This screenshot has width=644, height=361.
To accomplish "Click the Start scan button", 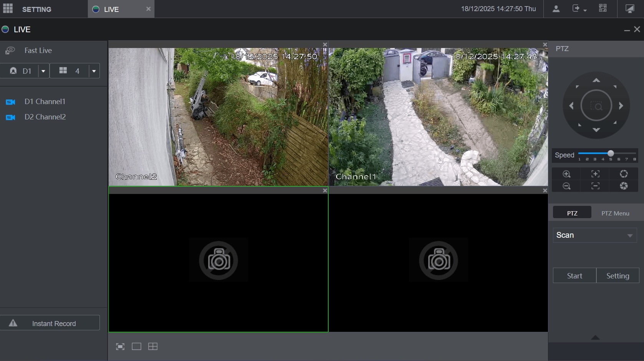I will (x=574, y=276).
